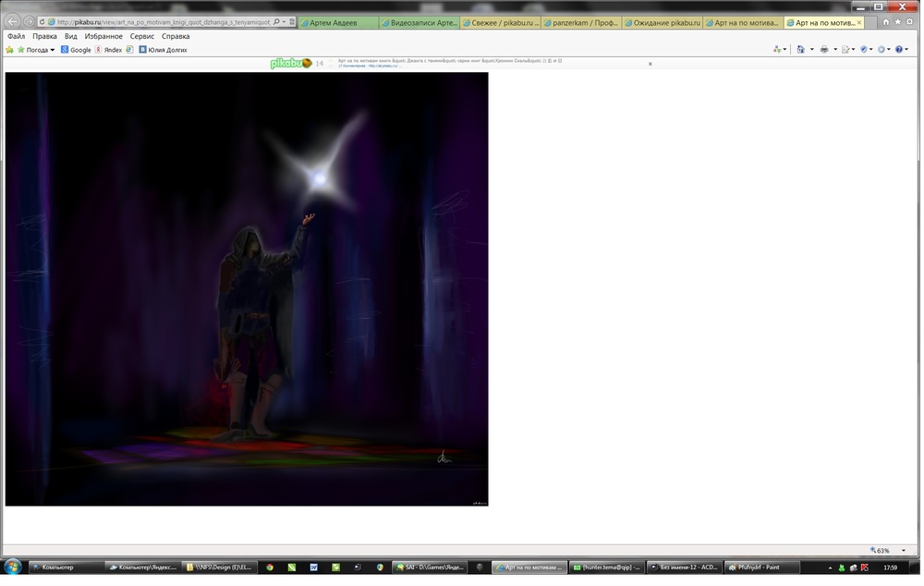Open the Home page icon
The width and height of the screenshot is (924, 586).
tap(885, 22)
